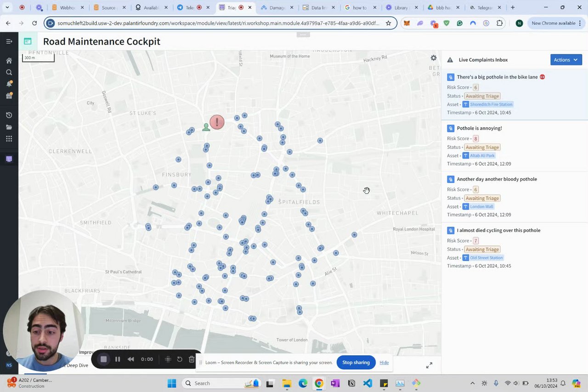Stop the Loom recording

[x=104, y=359]
